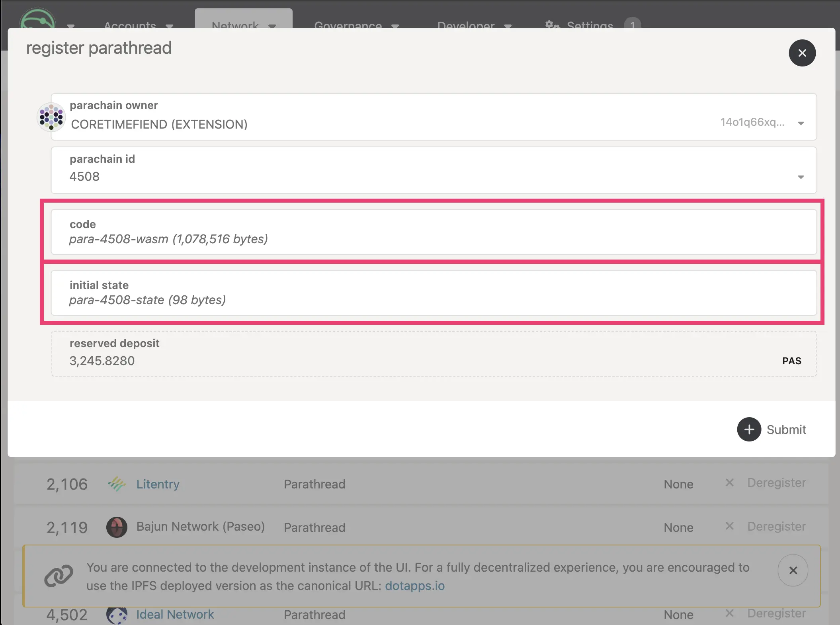840x625 pixels.
Task: Expand the parachain id dropdown arrow
Action: 801,177
